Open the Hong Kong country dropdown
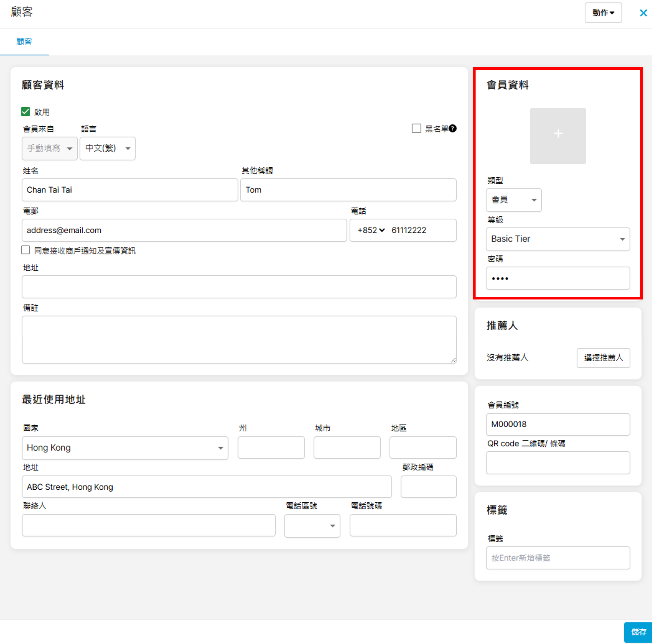Image resolution: width=652 pixels, height=644 pixels. pyautogui.click(x=125, y=448)
